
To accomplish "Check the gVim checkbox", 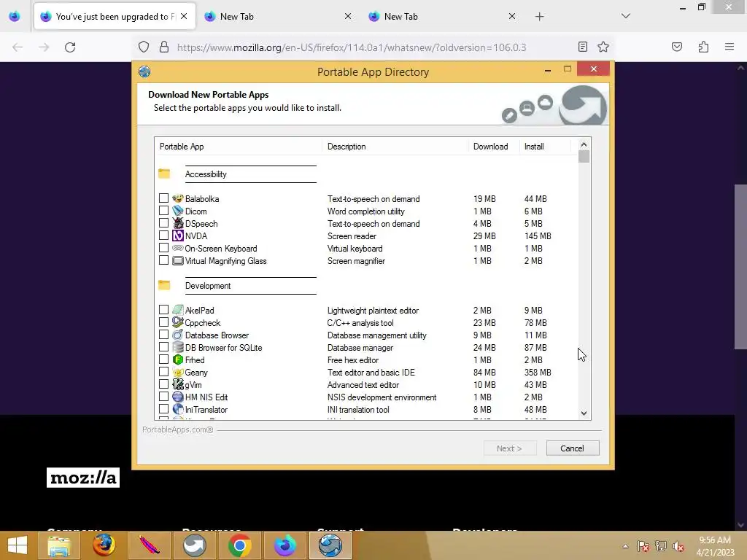I will [163, 384].
